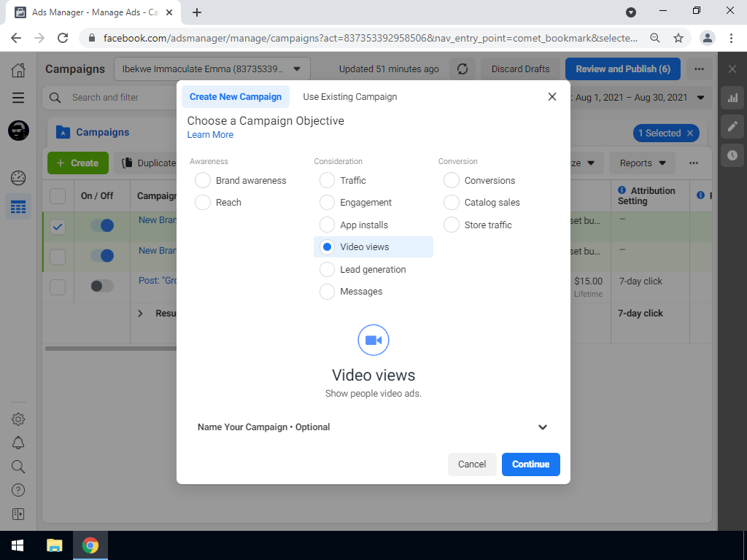Open the hamburger menu in the sidebar
747x560 pixels.
[18, 98]
